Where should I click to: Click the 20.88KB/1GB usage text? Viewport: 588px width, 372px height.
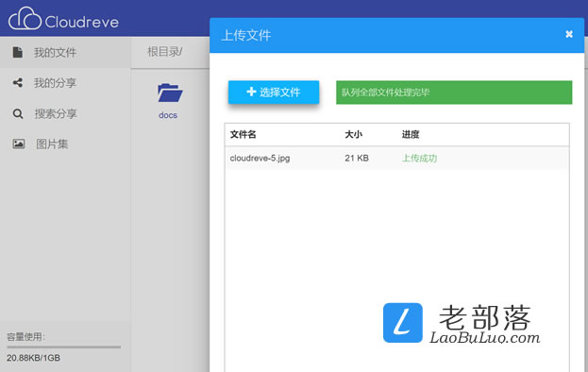[33, 358]
